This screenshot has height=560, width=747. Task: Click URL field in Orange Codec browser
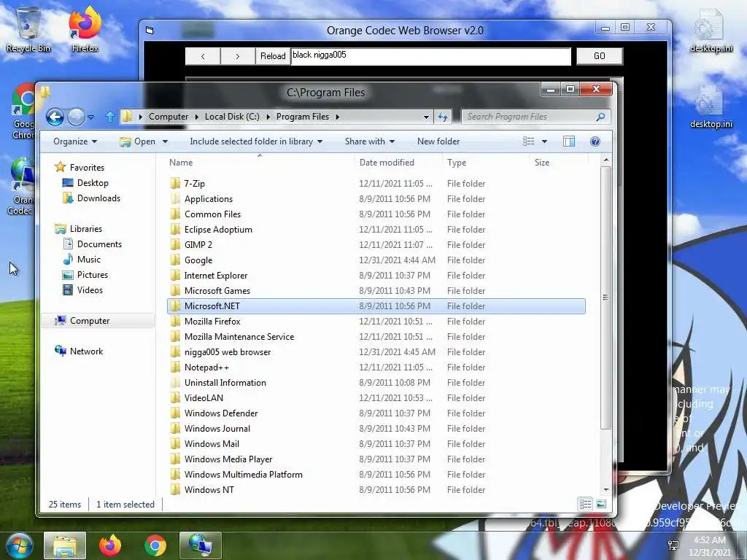430,56
